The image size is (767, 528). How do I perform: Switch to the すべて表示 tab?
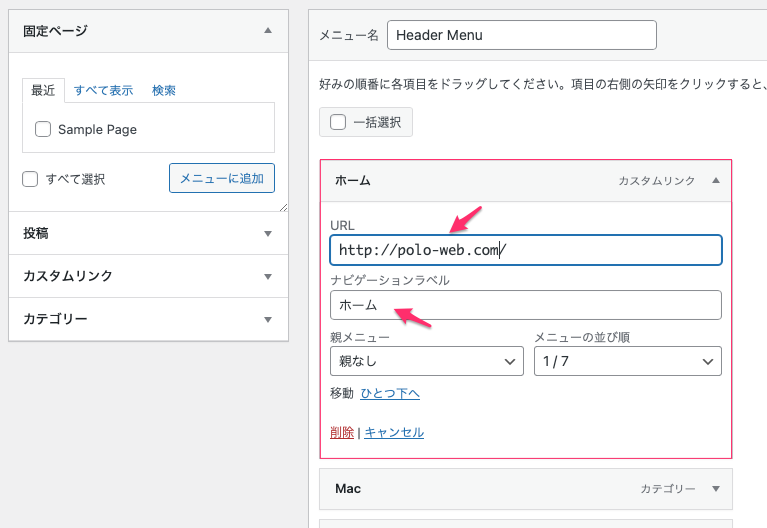(103, 90)
